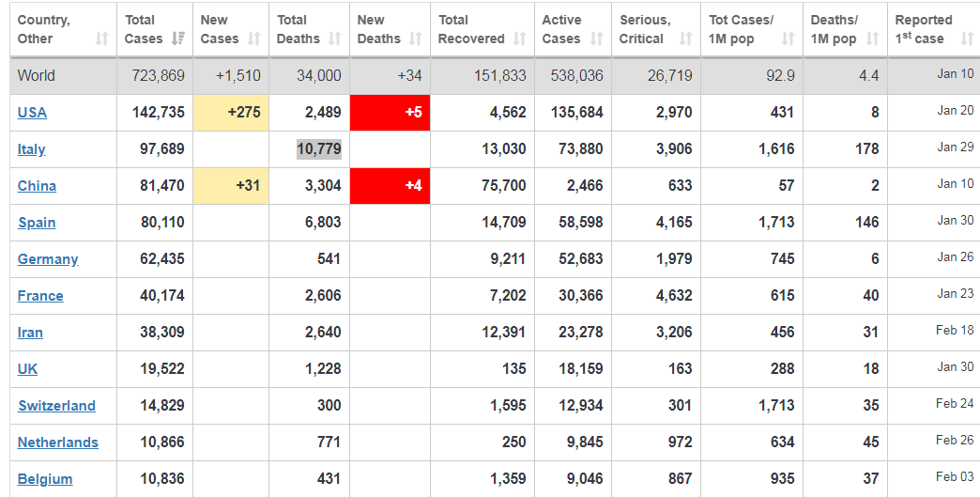Sort by Total Recovered arrows icon
The height and width of the screenshot is (497, 980).
520,39
